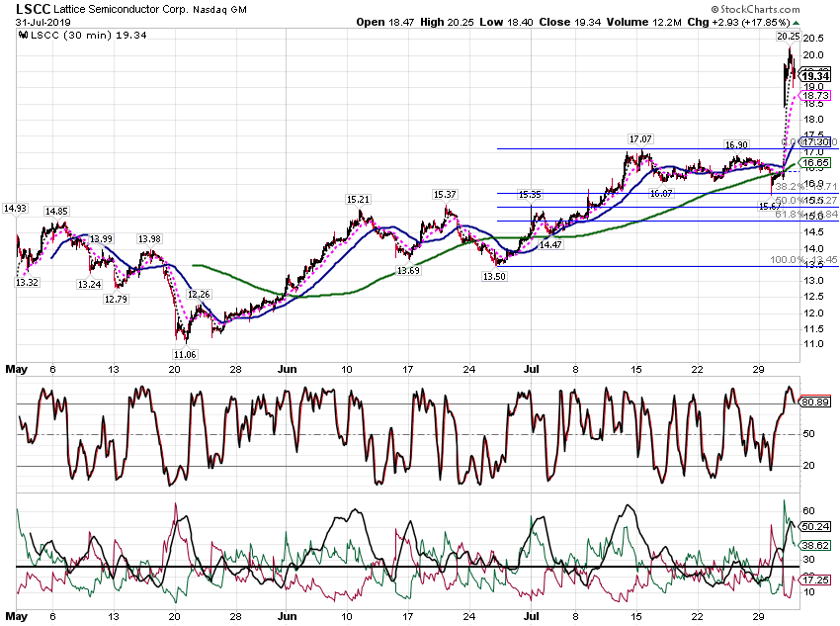Click the 100.0% Fibonacci level label
This screenshot has height=626, width=840.
point(803,259)
